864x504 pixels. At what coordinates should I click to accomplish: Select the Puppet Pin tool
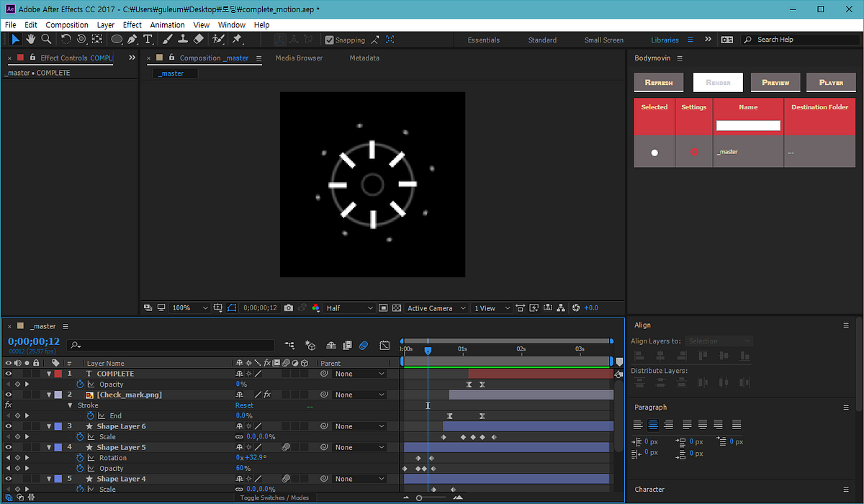tap(237, 40)
